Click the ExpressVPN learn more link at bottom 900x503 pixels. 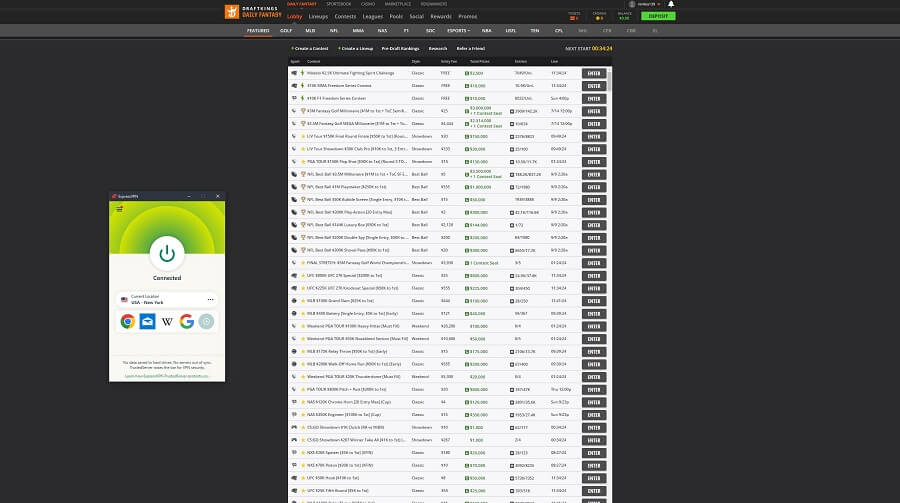pos(167,376)
